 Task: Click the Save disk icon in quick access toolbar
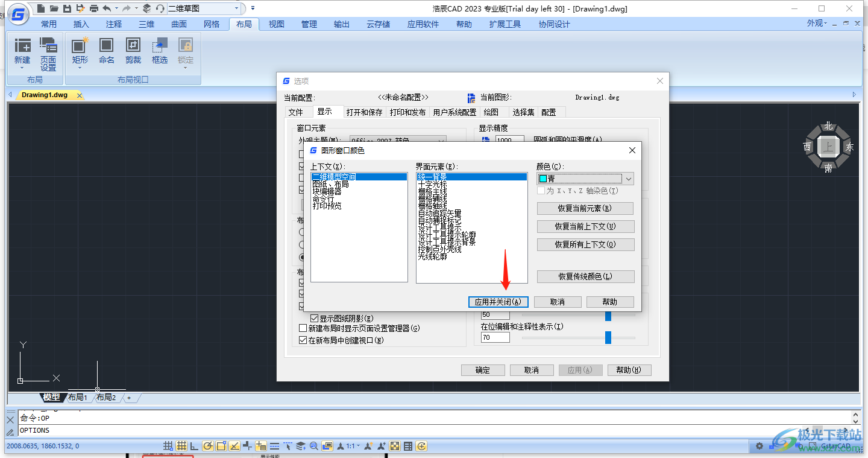(67, 8)
